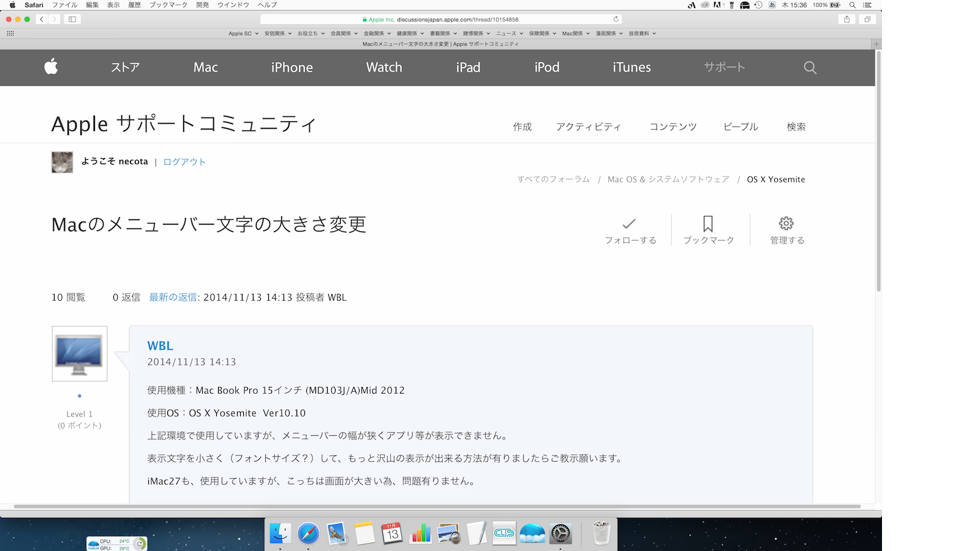Image resolution: width=980 pixels, height=551 pixels.
Task: Click the CPU/GPU temperature widget on desktop
Action: pyautogui.click(x=117, y=544)
